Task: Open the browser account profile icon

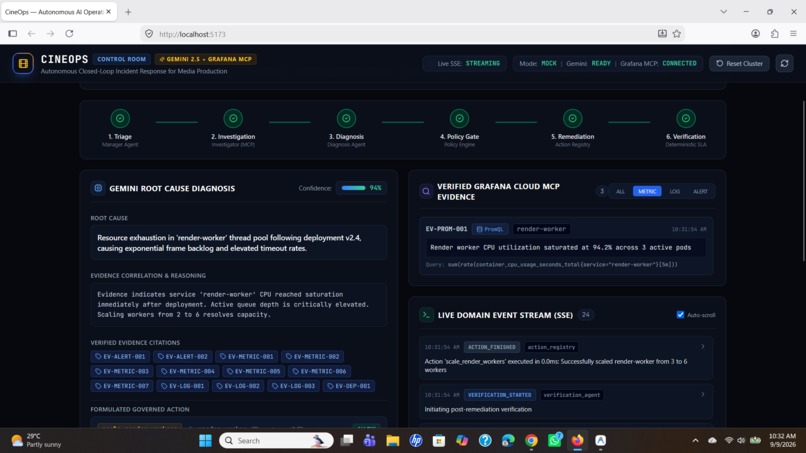Action: [x=755, y=33]
